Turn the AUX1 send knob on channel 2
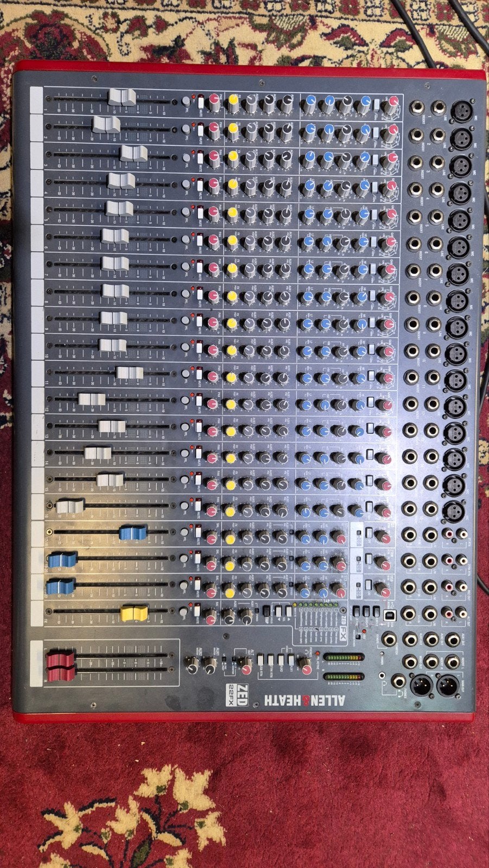 tap(286, 130)
